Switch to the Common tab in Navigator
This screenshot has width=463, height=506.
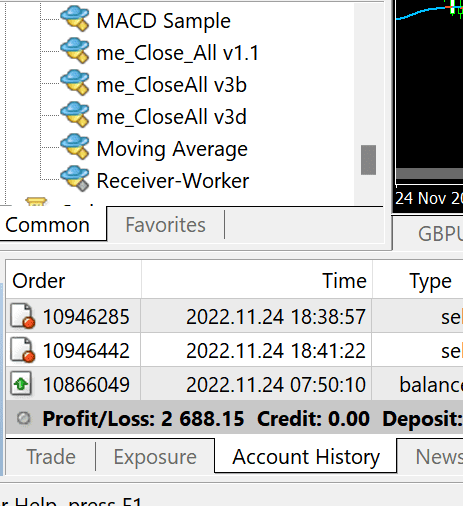coord(47,225)
